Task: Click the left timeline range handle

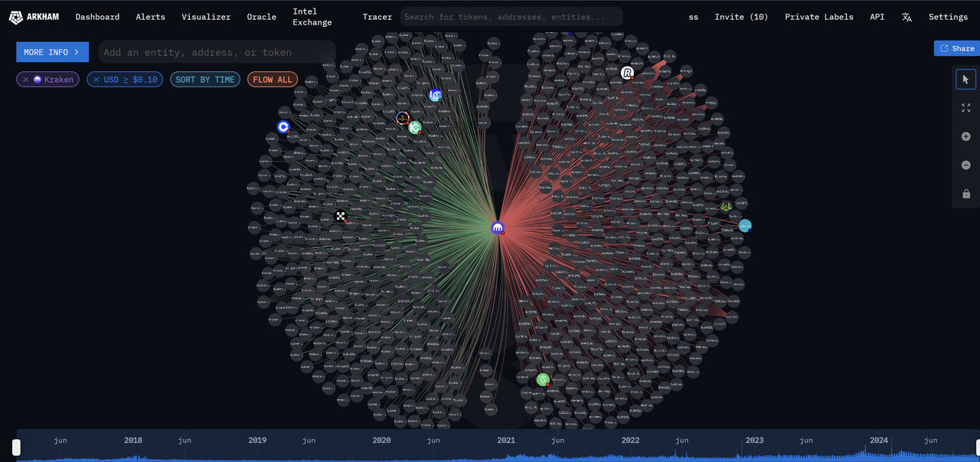Action: pos(16,447)
